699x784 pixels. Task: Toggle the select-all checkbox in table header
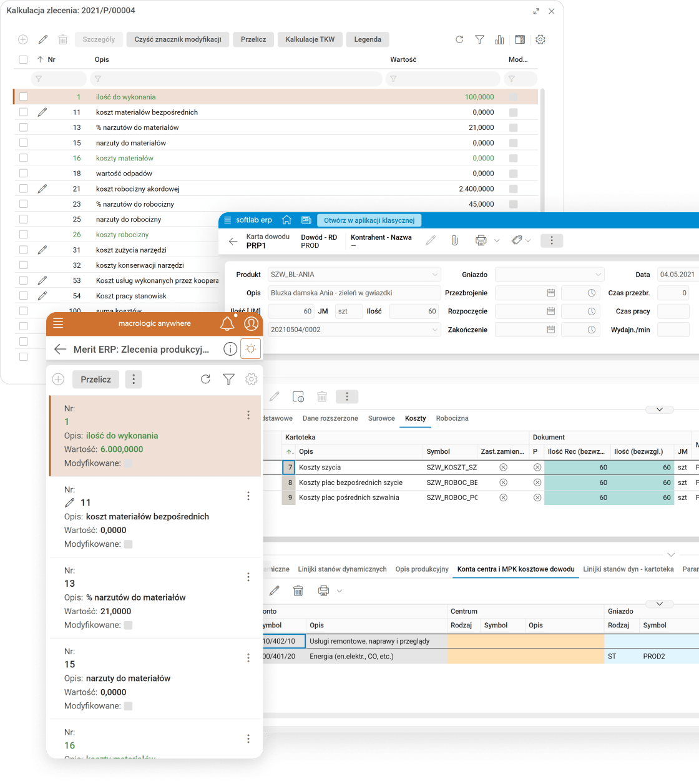coord(24,60)
